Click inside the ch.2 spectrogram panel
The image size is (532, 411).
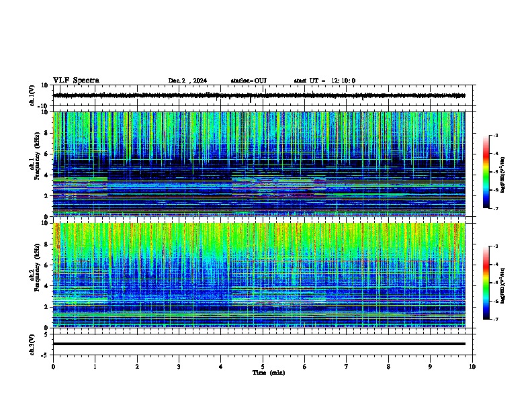tap(259, 275)
